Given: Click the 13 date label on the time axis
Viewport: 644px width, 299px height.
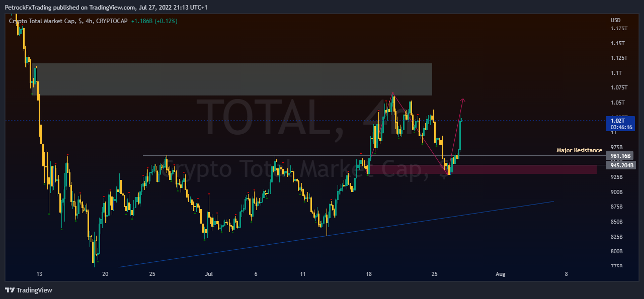Looking at the screenshot, I should (x=39, y=274).
